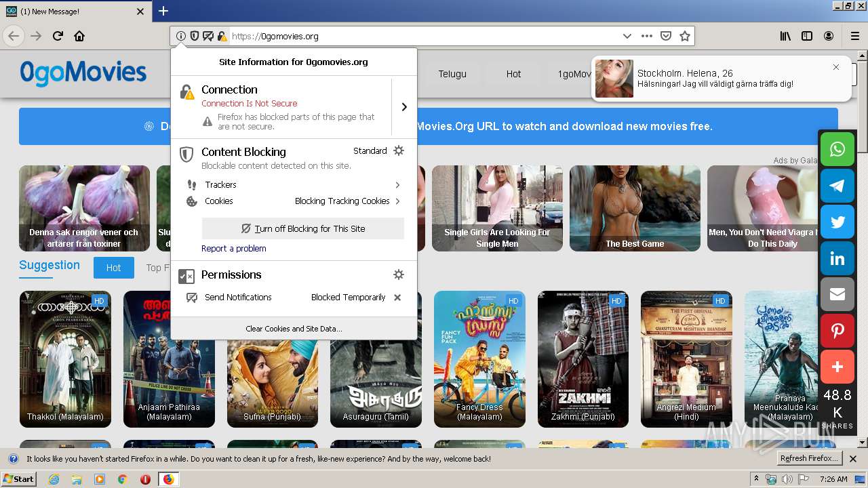Open the Anjaam Pathiraa (Malayalam) poster

[169, 359]
